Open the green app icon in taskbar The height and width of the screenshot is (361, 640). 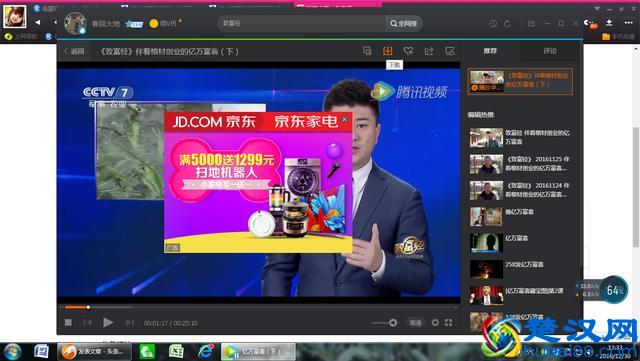147,352
